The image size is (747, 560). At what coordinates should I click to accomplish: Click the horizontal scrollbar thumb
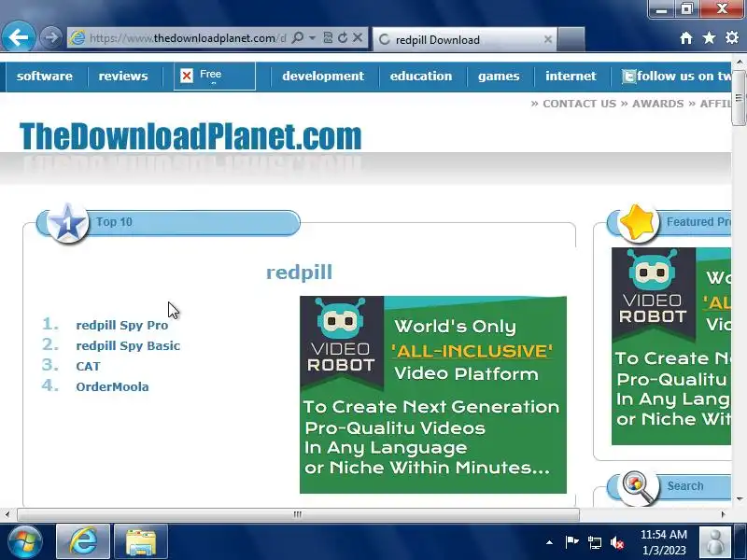pyautogui.click(x=298, y=514)
